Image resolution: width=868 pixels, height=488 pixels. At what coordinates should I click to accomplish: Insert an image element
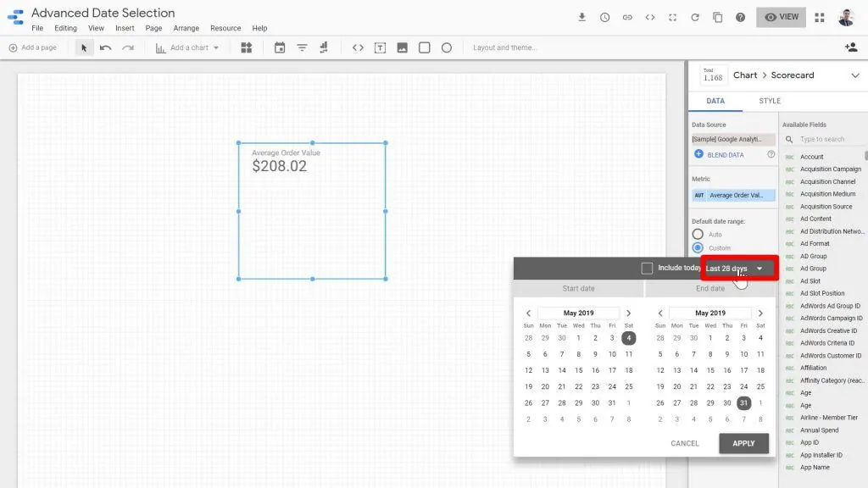coord(401,47)
